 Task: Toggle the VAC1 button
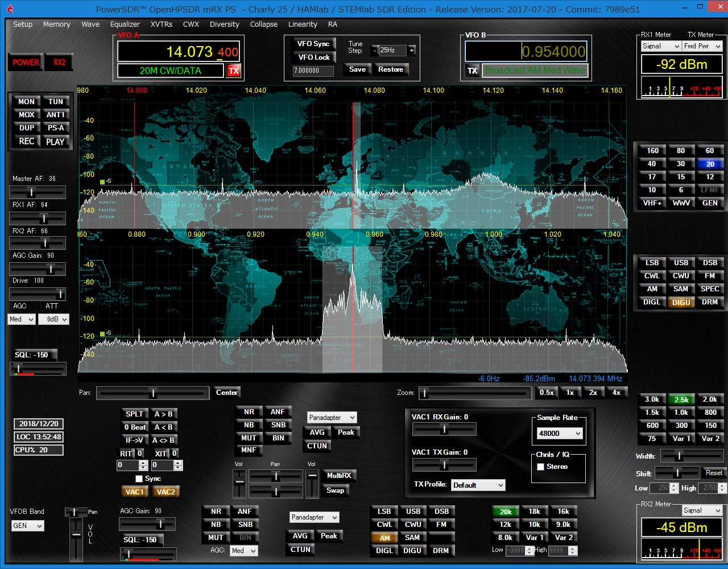tap(135, 492)
